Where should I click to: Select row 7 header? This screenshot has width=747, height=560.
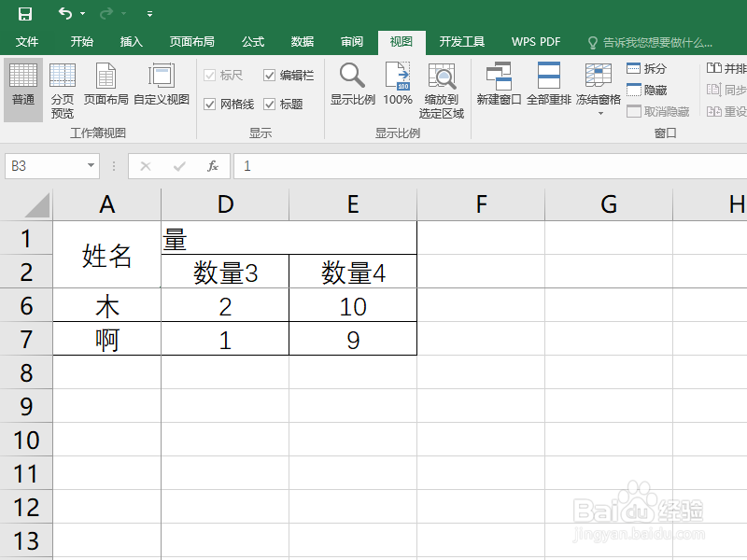26,339
